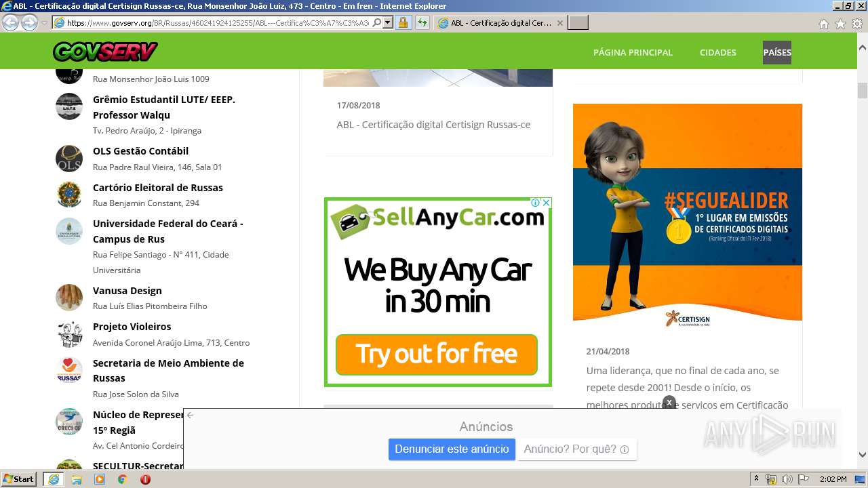
Task: Click the Universidade Federal avatar icon
Action: (x=69, y=231)
